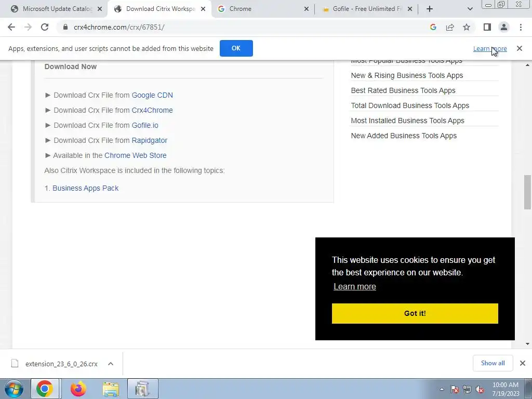The image size is (532, 399).
Task: View site security lock info
Action: pyautogui.click(x=65, y=27)
